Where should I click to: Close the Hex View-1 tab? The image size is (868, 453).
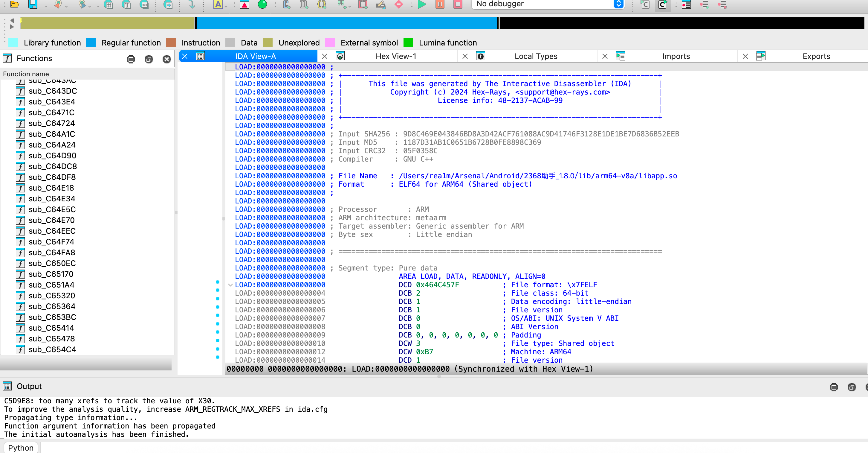(x=325, y=56)
